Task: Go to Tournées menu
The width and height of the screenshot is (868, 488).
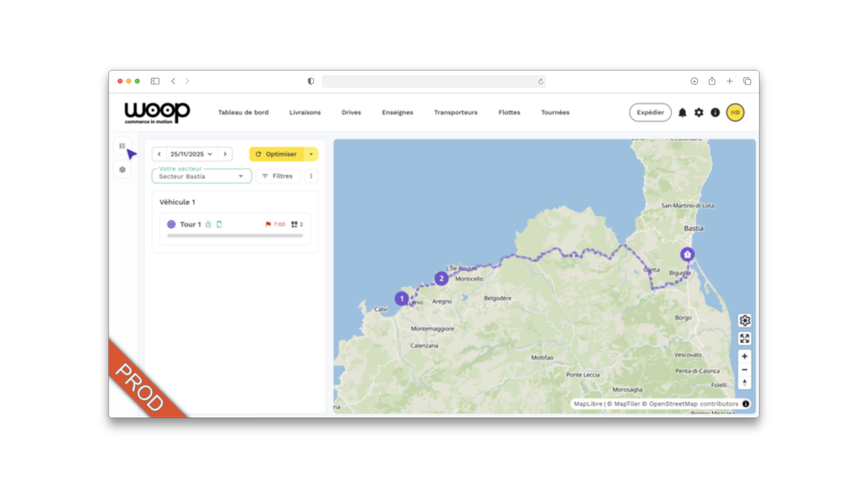Action: (x=555, y=113)
